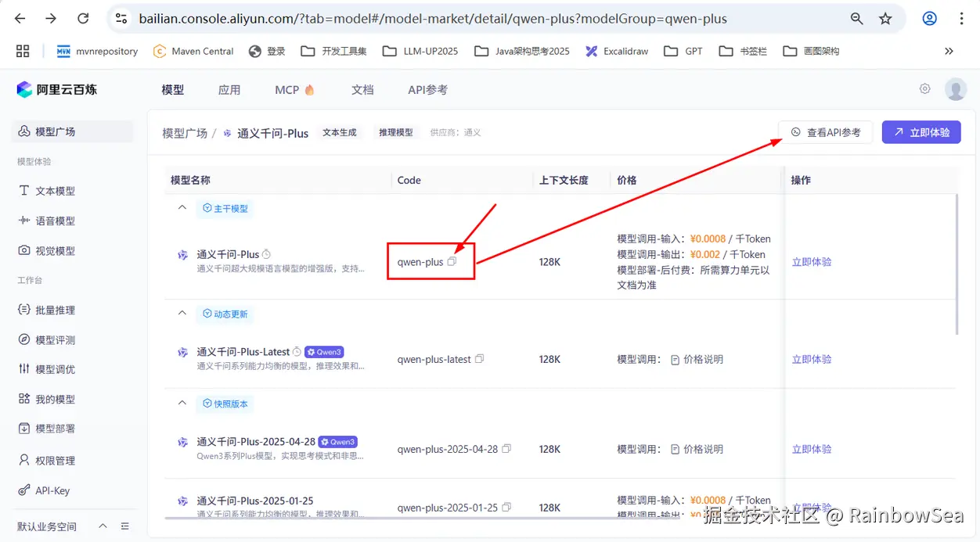980x542 pixels.
Task: Collapse the 快照版本 group
Action: click(182, 404)
